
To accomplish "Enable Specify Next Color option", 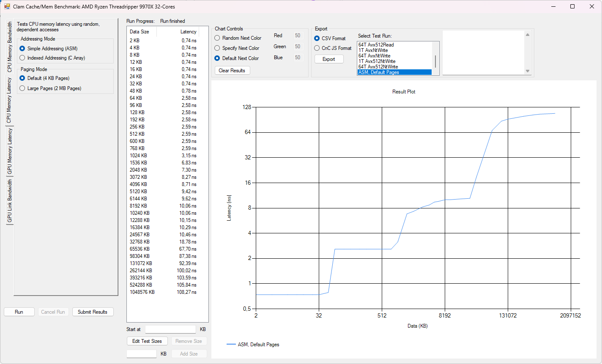I will [x=237, y=48].
